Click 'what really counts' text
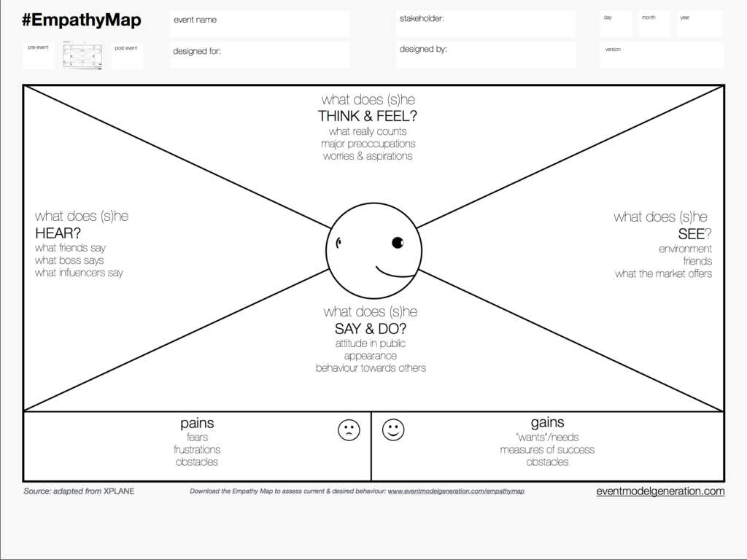The image size is (747, 560). pyautogui.click(x=368, y=131)
